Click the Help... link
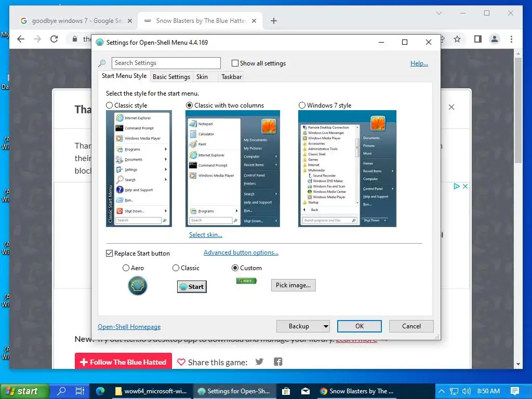This screenshot has height=399, width=532. pos(419,63)
